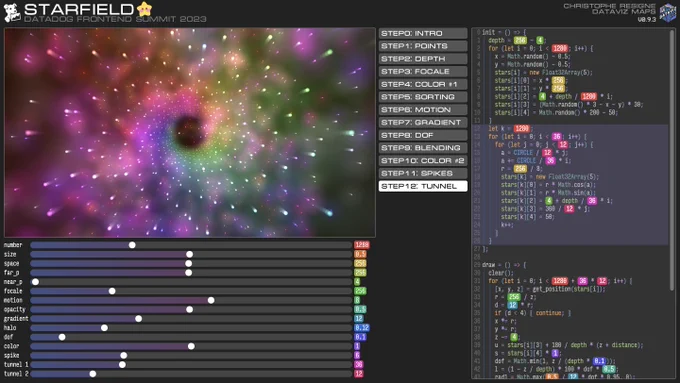This screenshot has width=680, height=383.
Task: Click the gradient slider handle
Action: click(x=138, y=319)
